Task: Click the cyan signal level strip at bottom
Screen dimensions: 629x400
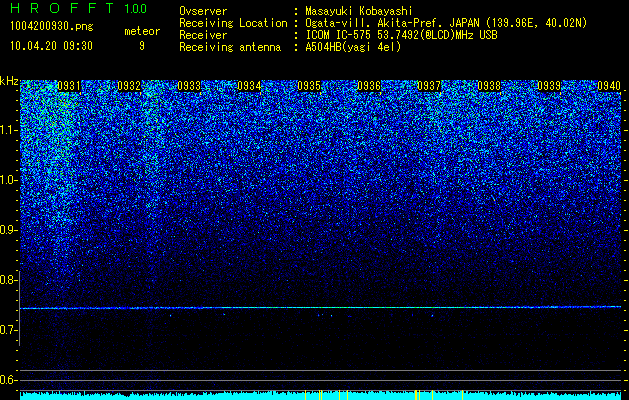Action: (x=320, y=396)
